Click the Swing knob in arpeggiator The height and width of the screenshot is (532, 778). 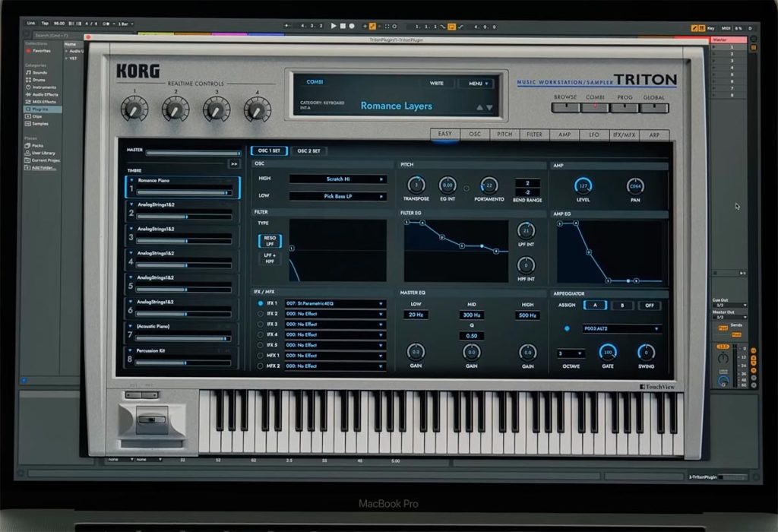[x=646, y=353]
